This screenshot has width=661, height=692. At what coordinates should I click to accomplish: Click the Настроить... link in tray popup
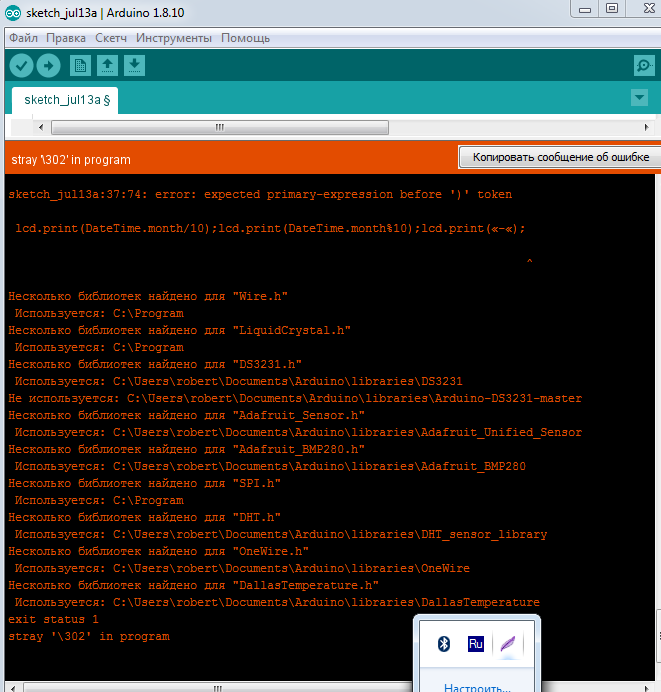477,687
